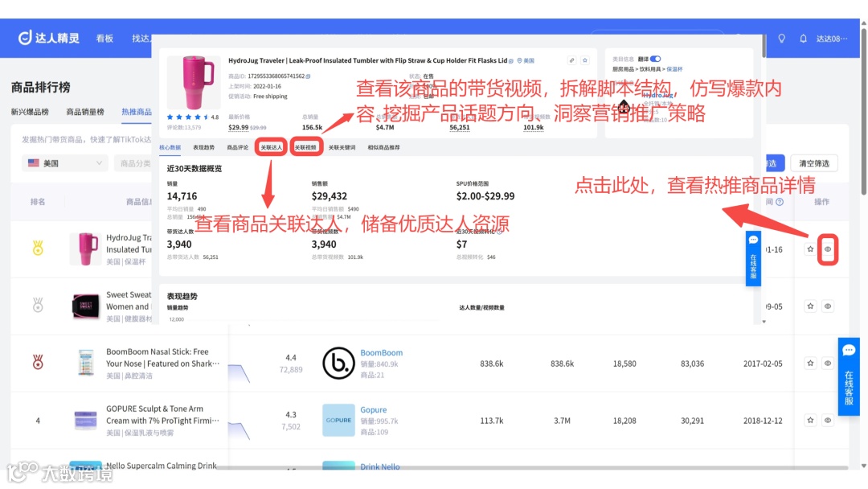Click the GOPURE brand logo
The height and width of the screenshot is (489, 868).
coord(338,421)
